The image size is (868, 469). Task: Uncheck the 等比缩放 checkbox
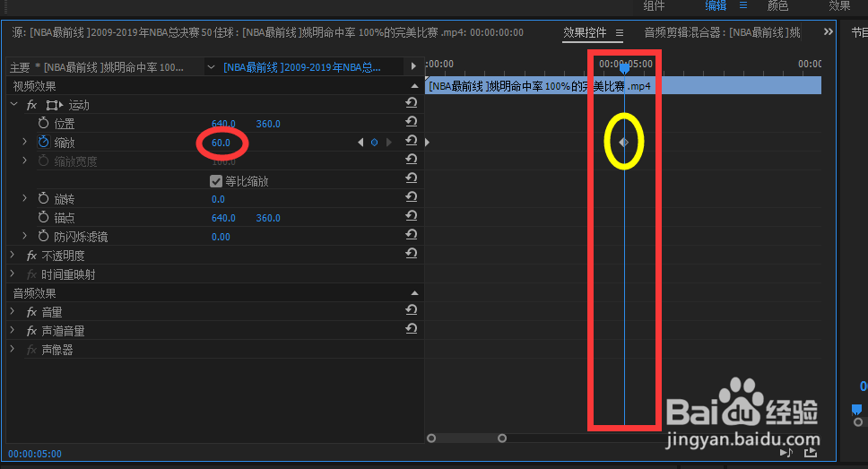click(x=216, y=181)
